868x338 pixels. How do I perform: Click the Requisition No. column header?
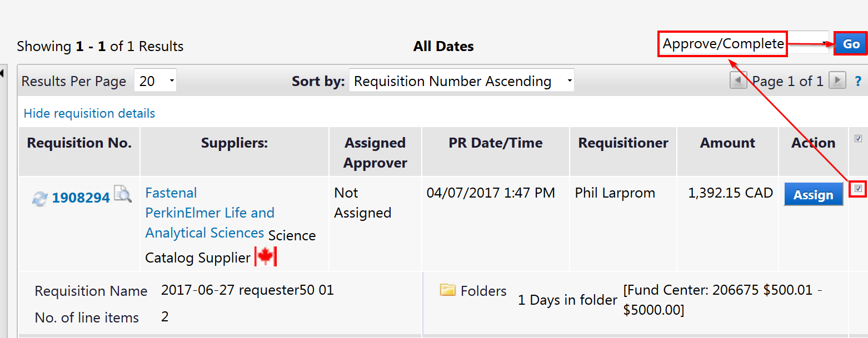pyautogui.click(x=79, y=143)
